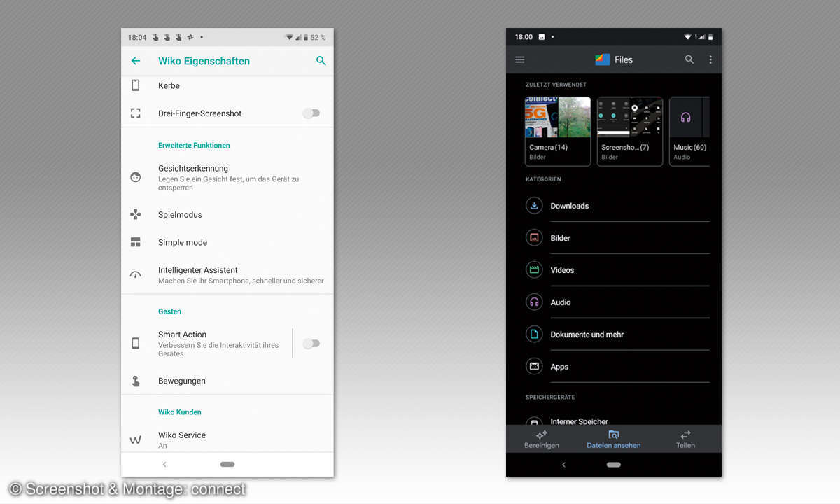Open the hamburger menu in Files
Viewport: 840px width, 504px height.
[520, 59]
